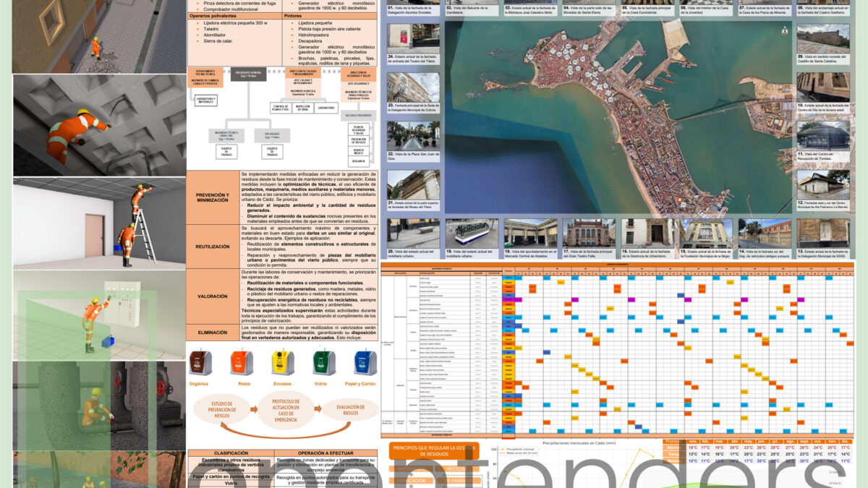Click the 'Laboratorio y materiales' org chart box

tap(205, 101)
